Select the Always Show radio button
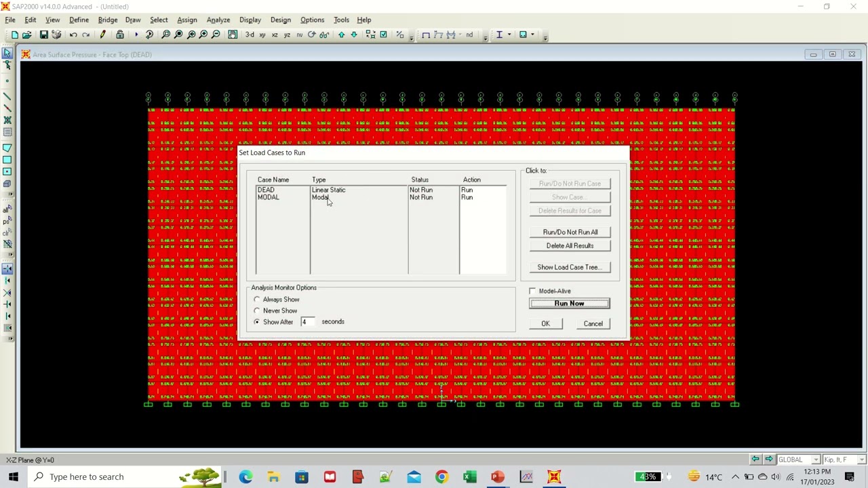 pos(257,300)
